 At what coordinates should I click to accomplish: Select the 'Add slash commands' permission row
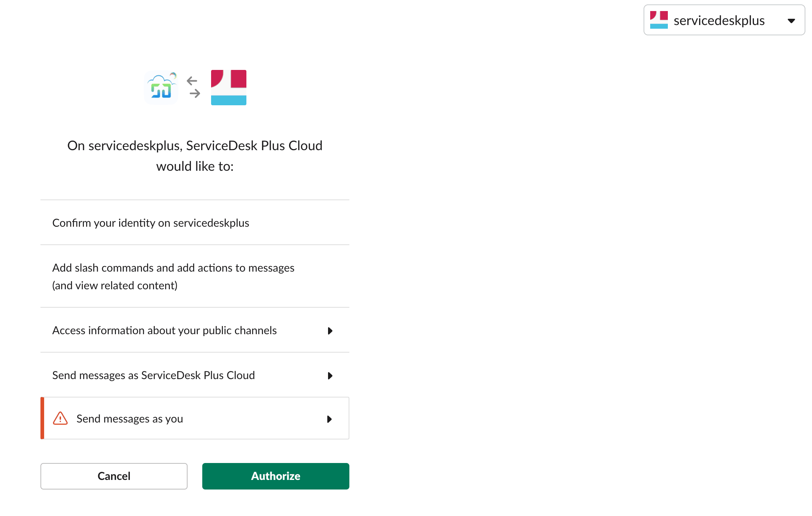tap(173, 268)
